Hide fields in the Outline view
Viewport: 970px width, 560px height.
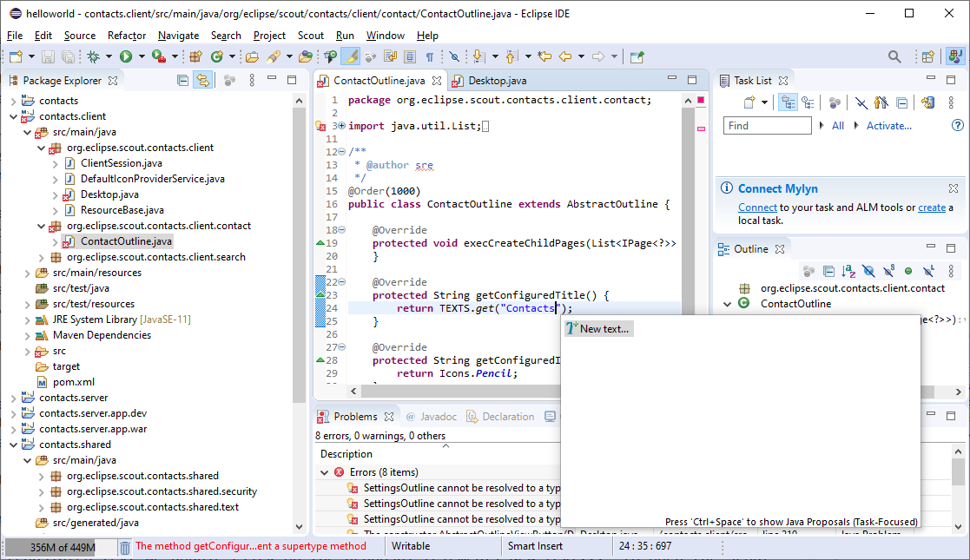point(868,271)
